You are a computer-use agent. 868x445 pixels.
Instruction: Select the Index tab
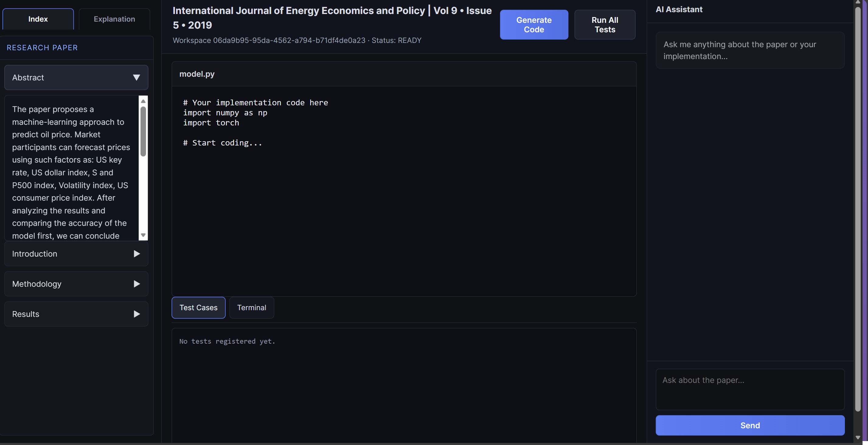point(38,19)
